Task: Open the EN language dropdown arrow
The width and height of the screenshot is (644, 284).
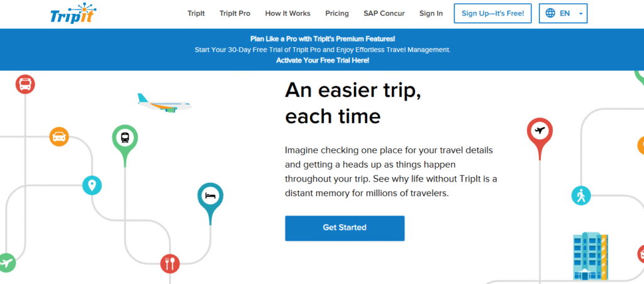Action: coord(580,14)
